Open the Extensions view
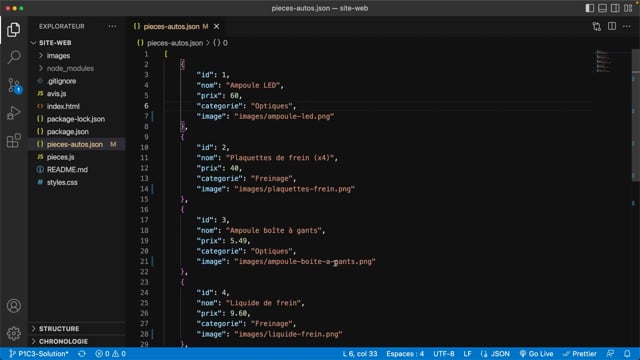 13,140
